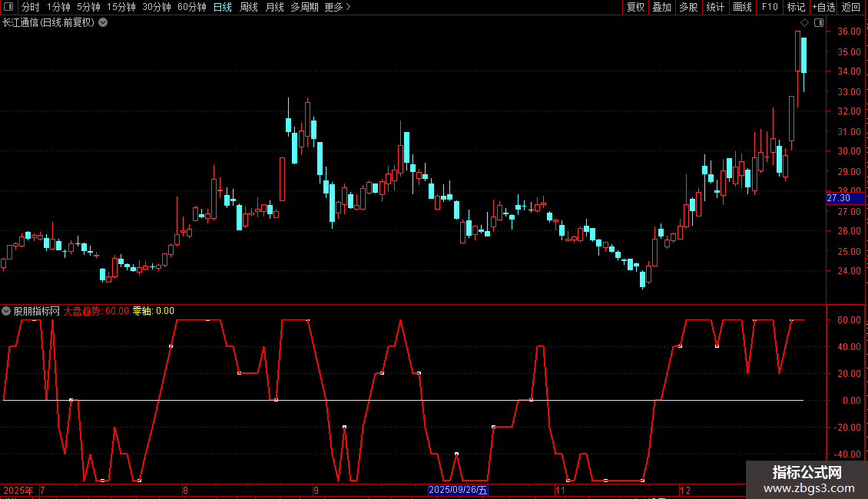Image resolution: width=868 pixels, height=499 pixels.
Task: Click the 27.30 current price tag
Action: click(x=845, y=198)
